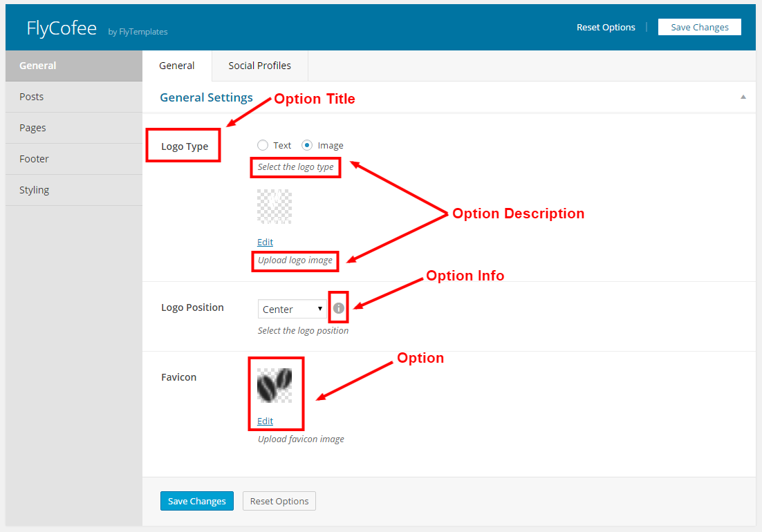Screen dimensions: 762x532
Task: Select the Text logo type radio button
Action: [x=263, y=145]
